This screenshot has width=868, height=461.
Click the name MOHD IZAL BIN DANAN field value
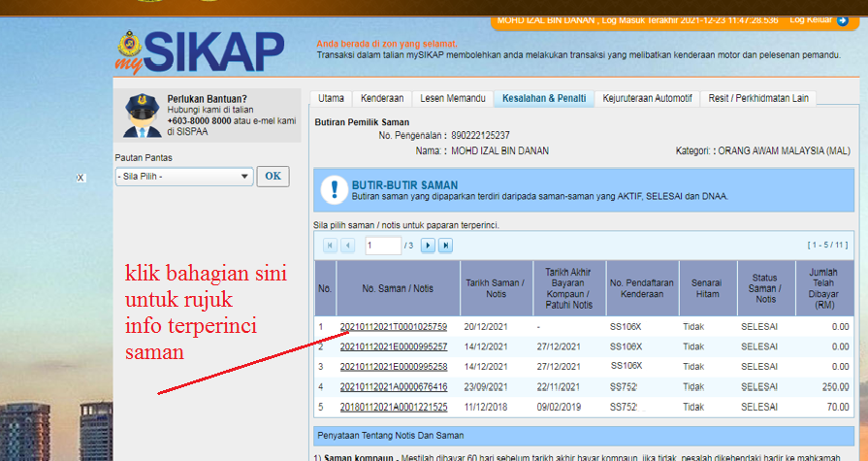[499, 150]
